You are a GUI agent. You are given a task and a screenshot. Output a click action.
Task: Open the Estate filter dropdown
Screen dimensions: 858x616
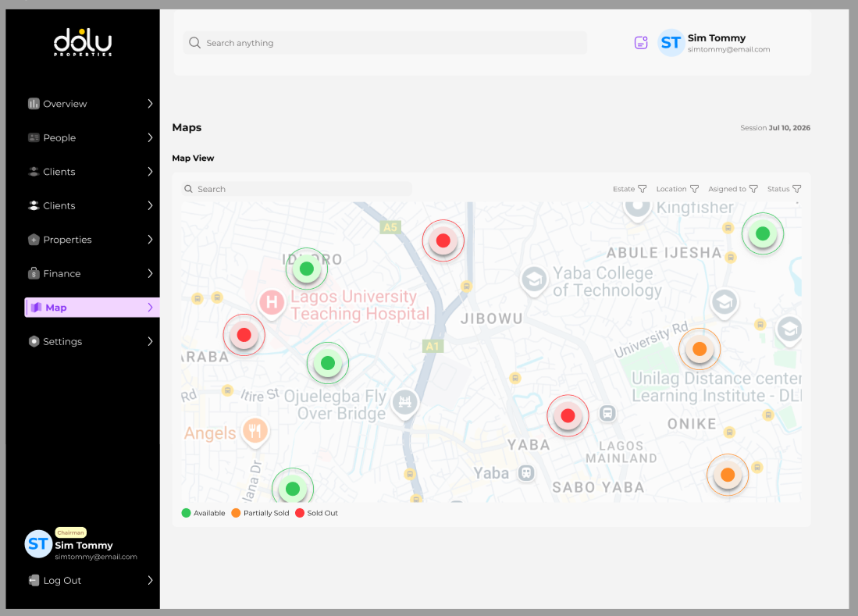[x=629, y=189]
